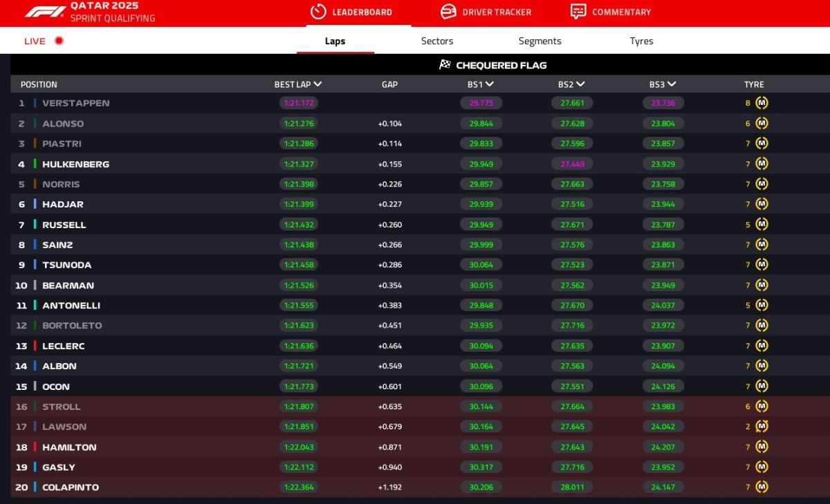Click Verstappen's medium tyre icon
The width and height of the screenshot is (830, 504).
(762, 103)
